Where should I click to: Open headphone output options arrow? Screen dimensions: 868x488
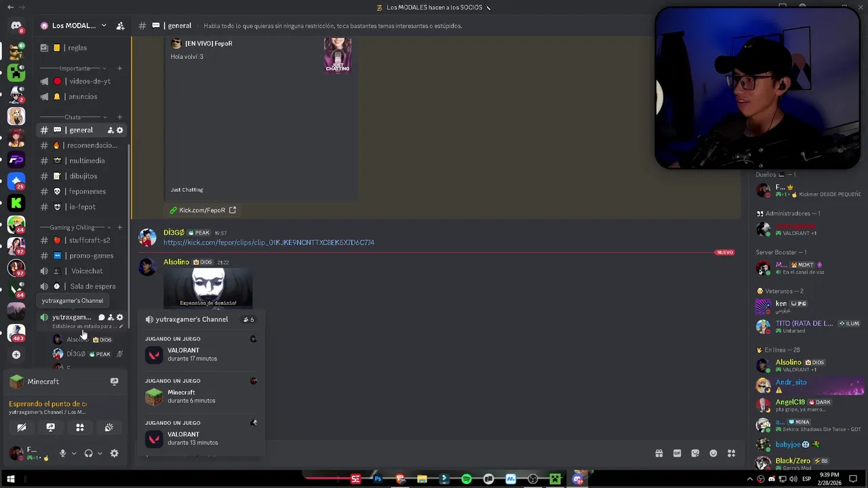[99, 453]
